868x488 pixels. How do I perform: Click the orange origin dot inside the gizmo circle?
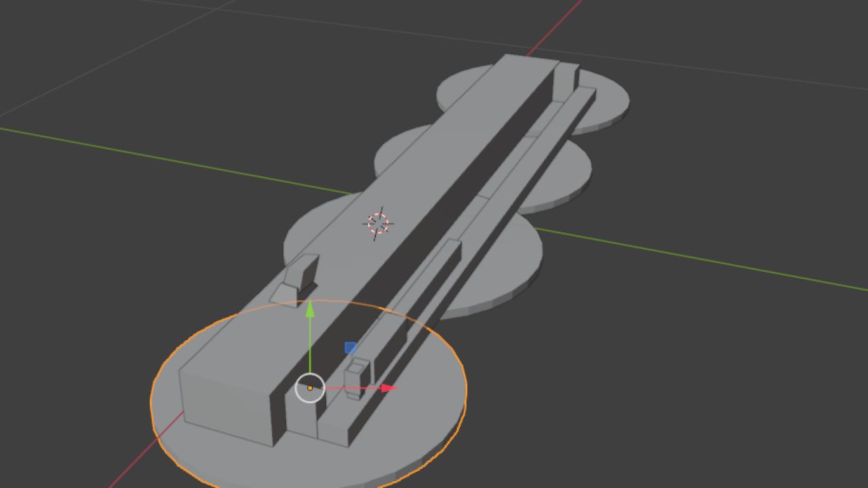(310, 388)
